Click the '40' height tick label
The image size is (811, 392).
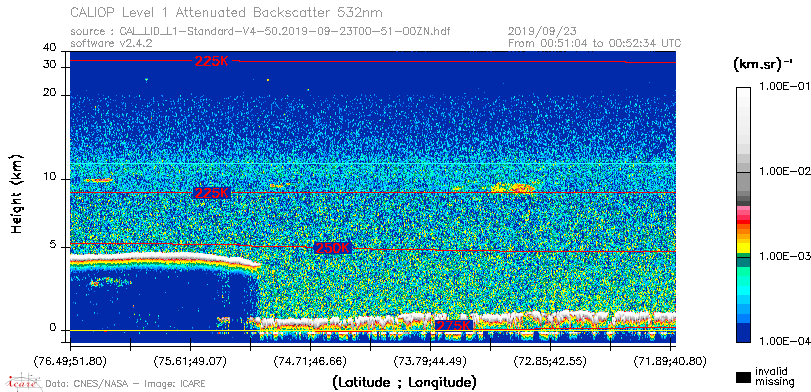[50, 48]
